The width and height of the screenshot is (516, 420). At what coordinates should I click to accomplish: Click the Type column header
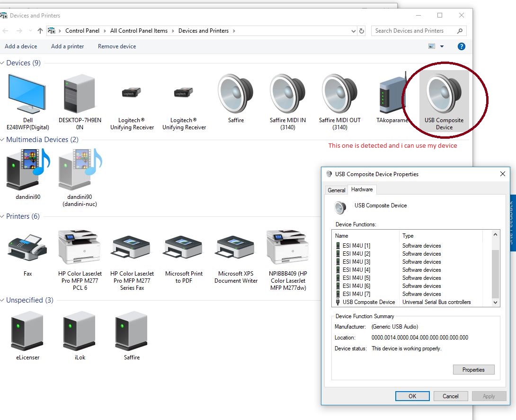click(441, 236)
